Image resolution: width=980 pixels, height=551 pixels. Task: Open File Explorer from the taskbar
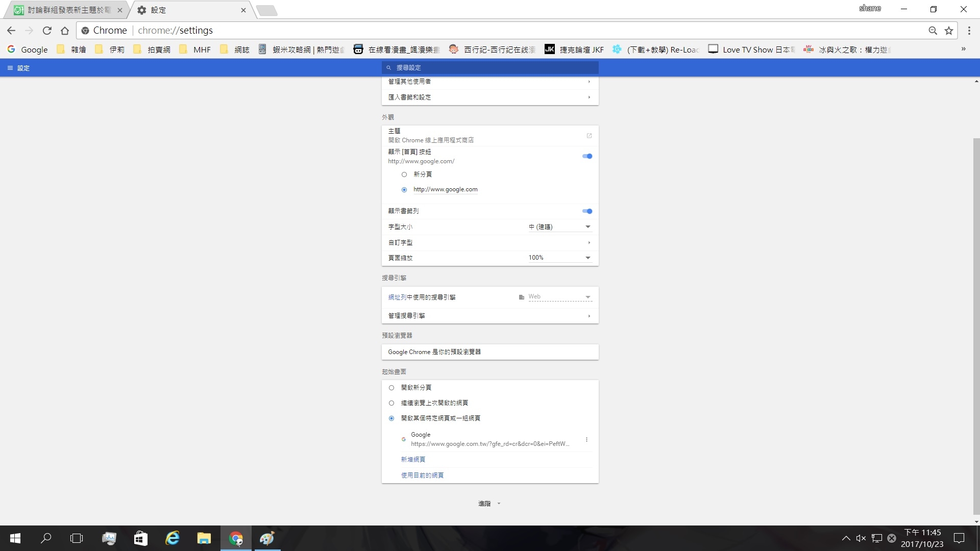(204, 538)
